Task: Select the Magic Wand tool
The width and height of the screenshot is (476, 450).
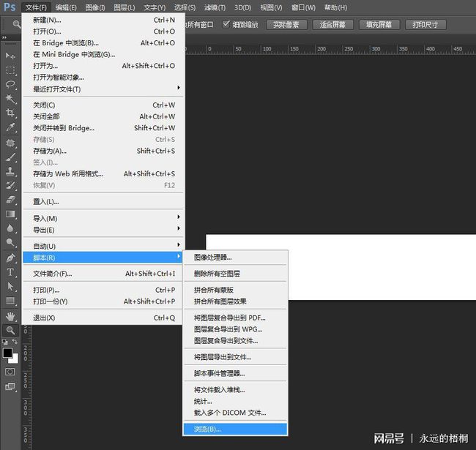Action: 10,99
